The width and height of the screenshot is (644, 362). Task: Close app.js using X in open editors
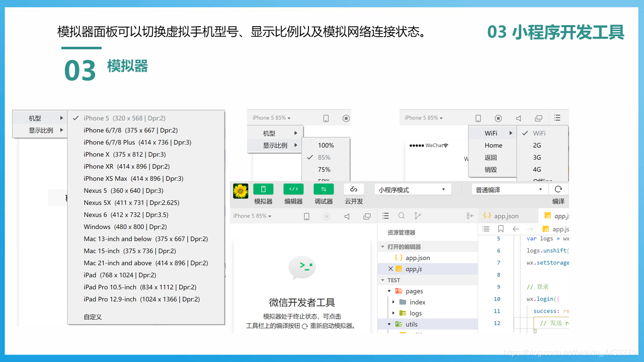pos(391,269)
